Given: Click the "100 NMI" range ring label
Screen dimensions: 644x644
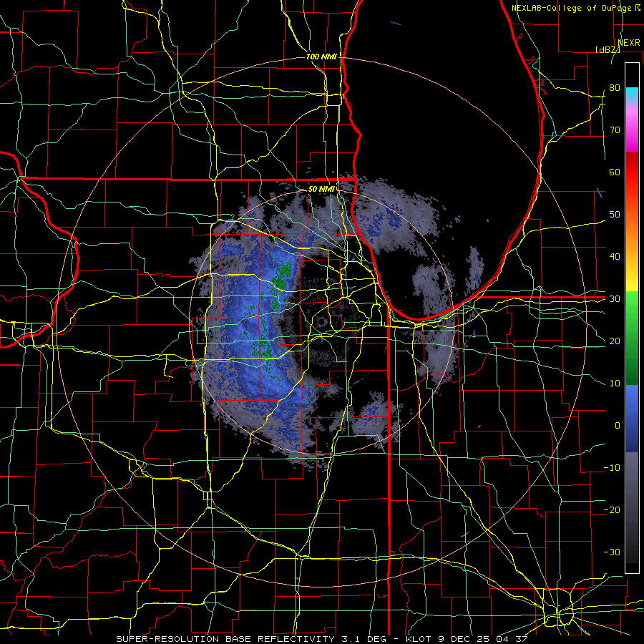Looking at the screenshot, I should pyautogui.click(x=321, y=57).
